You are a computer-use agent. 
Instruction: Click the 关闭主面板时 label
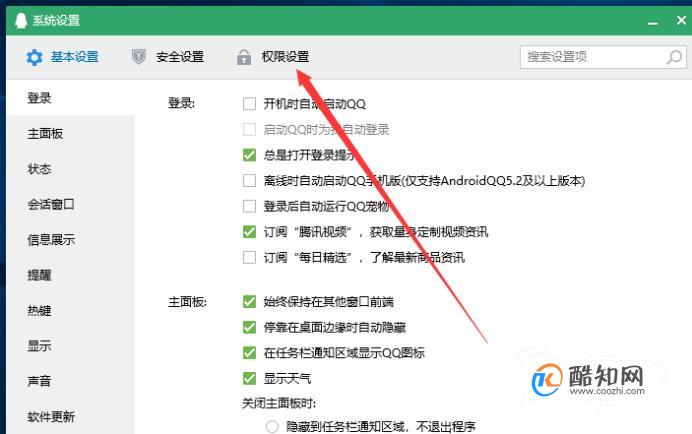coord(279,403)
